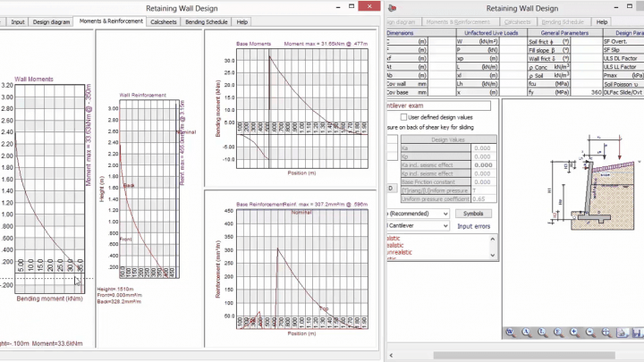Click the Base Reinforcement chart
This screenshot has height=362, width=644.
[x=302, y=269]
